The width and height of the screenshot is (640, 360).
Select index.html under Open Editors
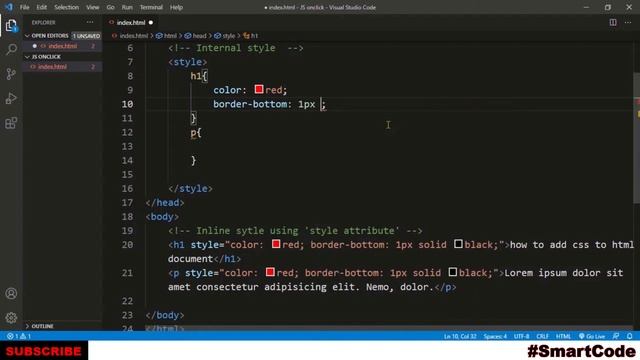click(x=62, y=46)
